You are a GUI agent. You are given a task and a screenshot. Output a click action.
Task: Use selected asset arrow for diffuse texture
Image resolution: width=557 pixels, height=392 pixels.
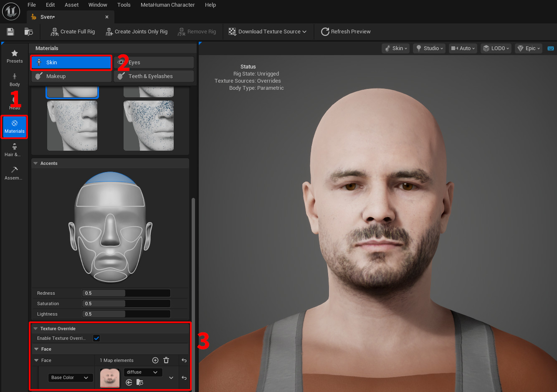pos(129,382)
